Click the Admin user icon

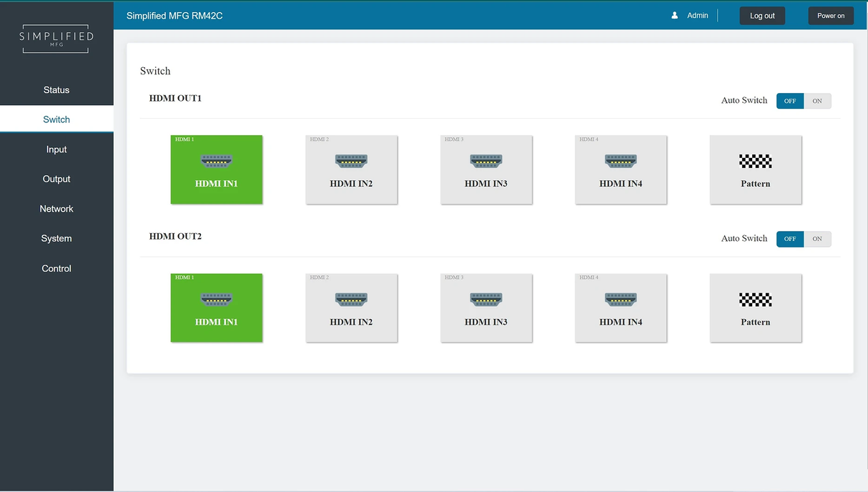click(x=674, y=15)
